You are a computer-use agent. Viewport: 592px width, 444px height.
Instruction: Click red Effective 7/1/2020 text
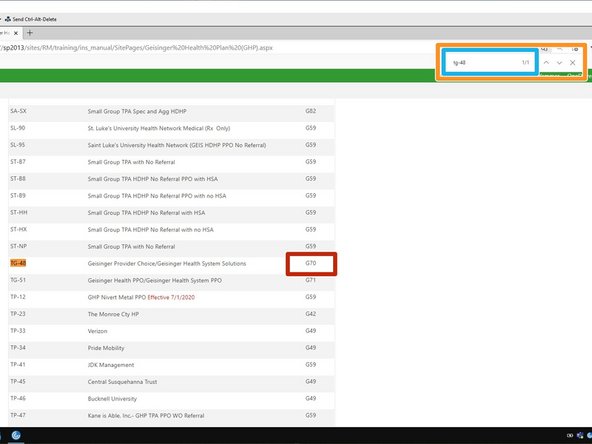[171, 298]
